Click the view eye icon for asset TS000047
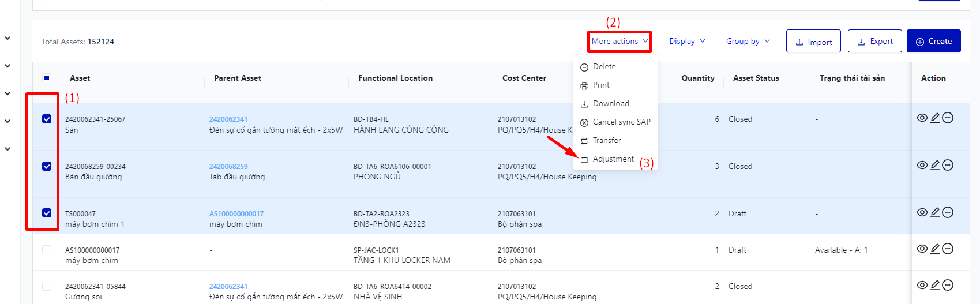 tap(922, 212)
